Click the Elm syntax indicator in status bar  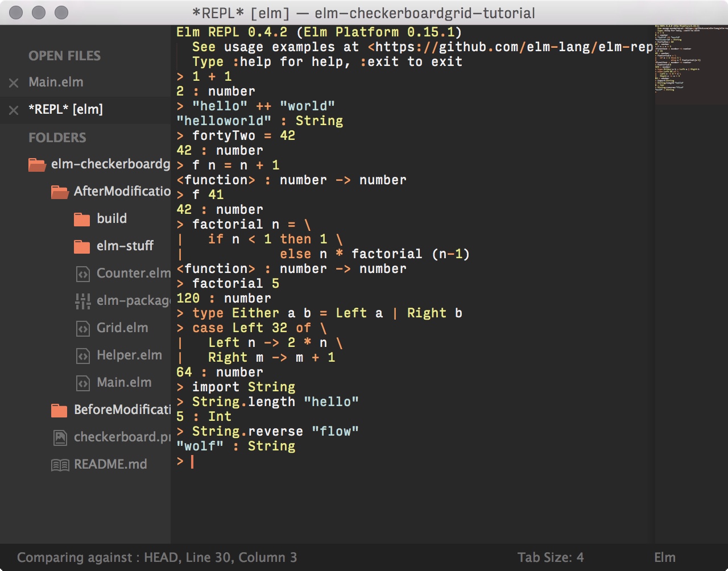(x=665, y=557)
